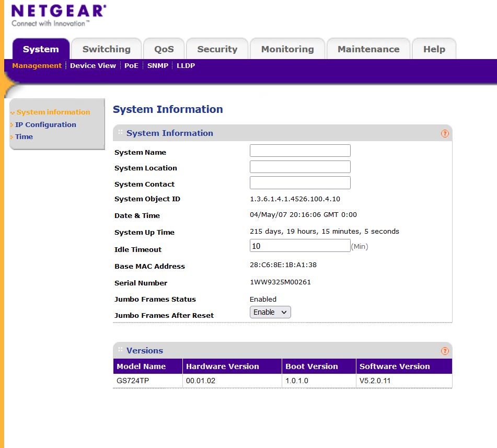497x448 pixels.
Task: Open the Device View submenu
Action: tap(93, 65)
